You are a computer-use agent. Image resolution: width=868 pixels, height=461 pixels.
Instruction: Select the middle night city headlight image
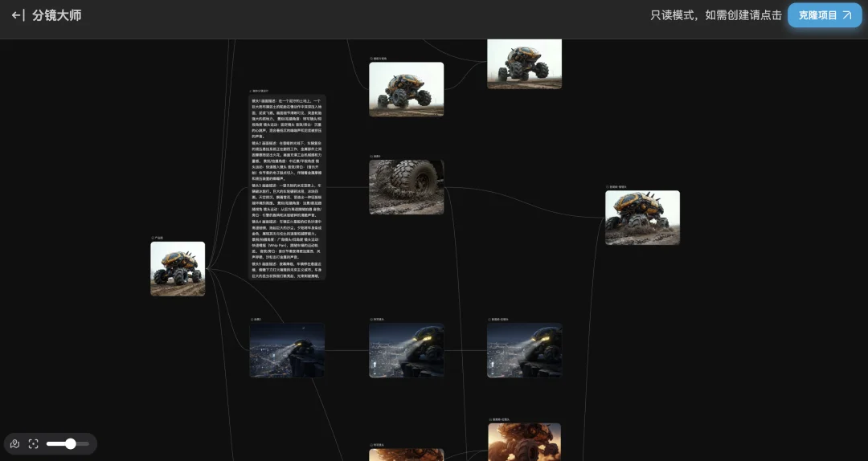(x=406, y=350)
